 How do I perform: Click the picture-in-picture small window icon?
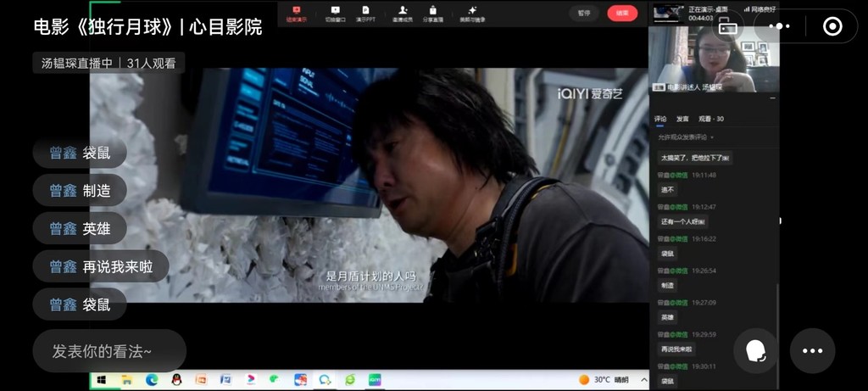coord(728,26)
